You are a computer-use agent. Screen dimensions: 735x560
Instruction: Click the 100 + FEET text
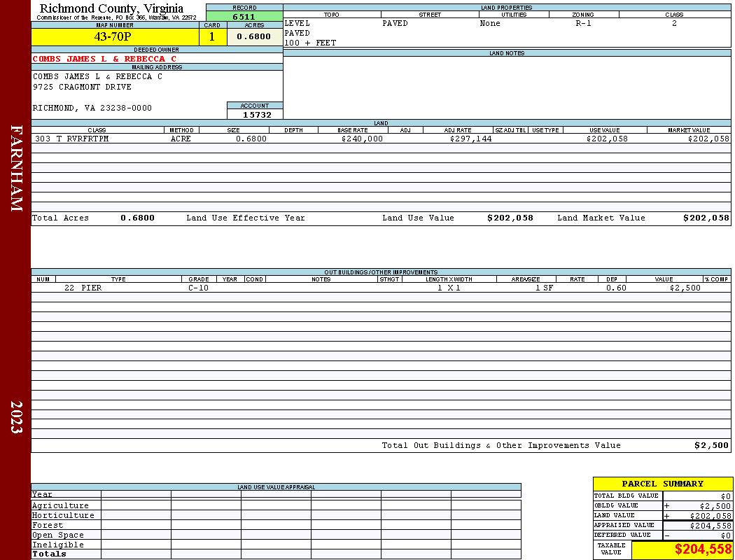pyautogui.click(x=310, y=43)
